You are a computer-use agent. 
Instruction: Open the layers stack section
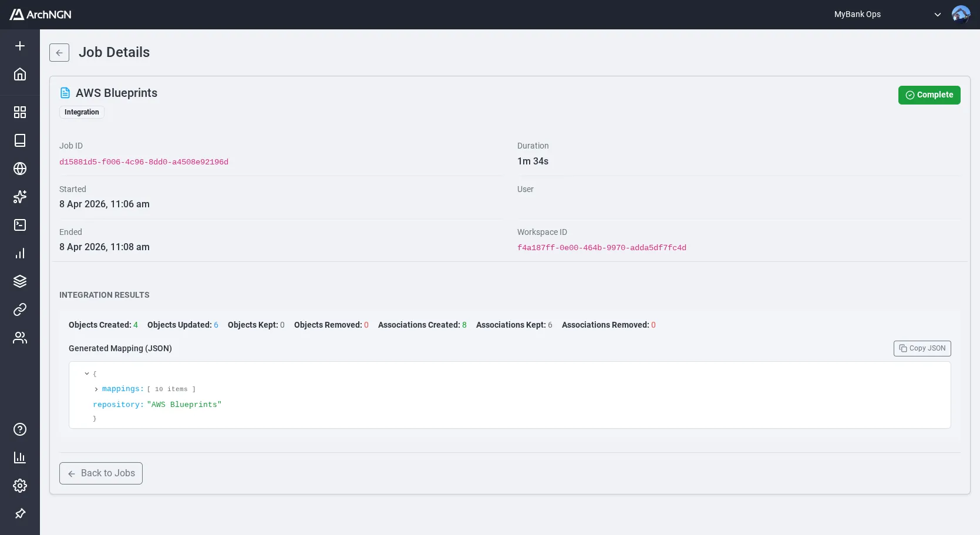tap(20, 281)
